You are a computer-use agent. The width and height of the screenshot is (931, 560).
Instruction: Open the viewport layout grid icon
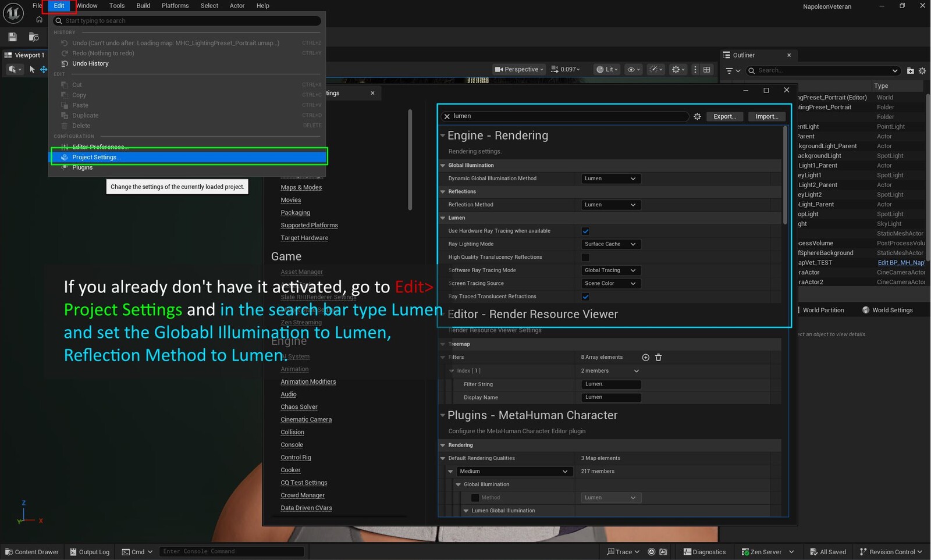(x=707, y=69)
